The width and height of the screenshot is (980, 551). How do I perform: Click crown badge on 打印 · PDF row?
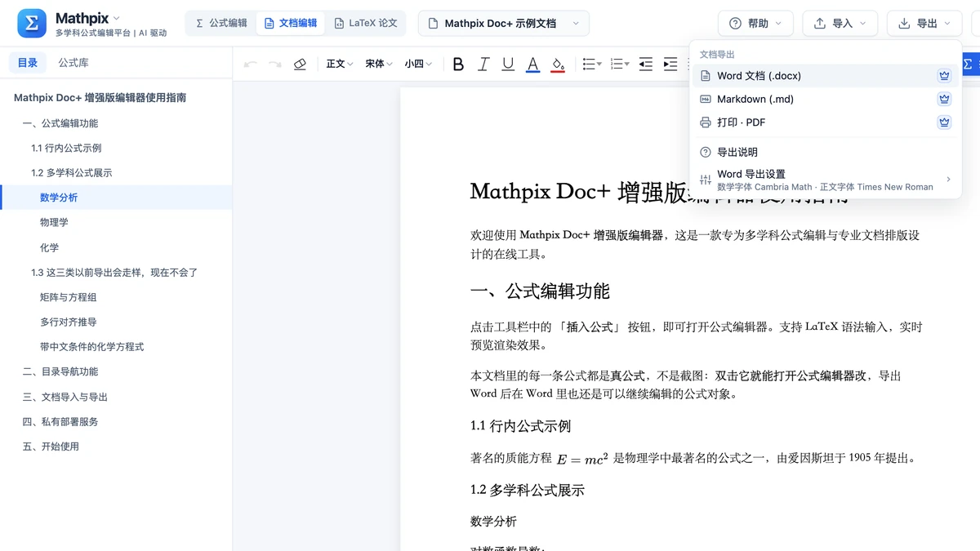click(944, 122)
